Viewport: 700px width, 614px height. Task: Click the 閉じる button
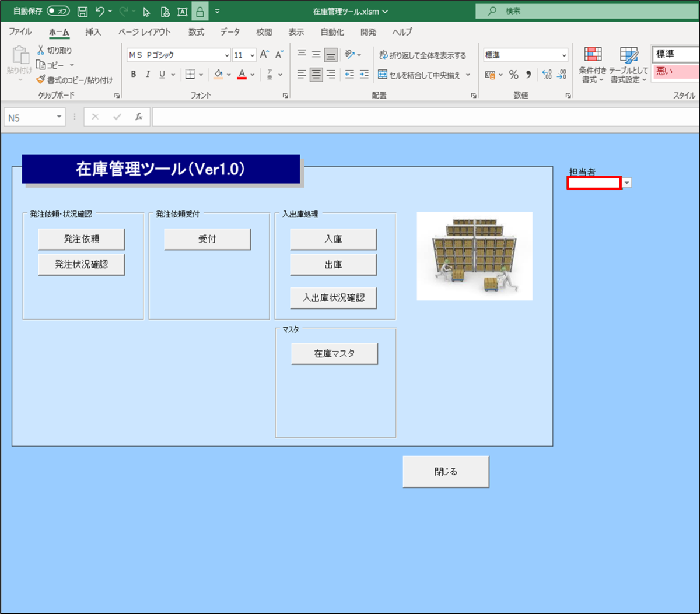446,472
